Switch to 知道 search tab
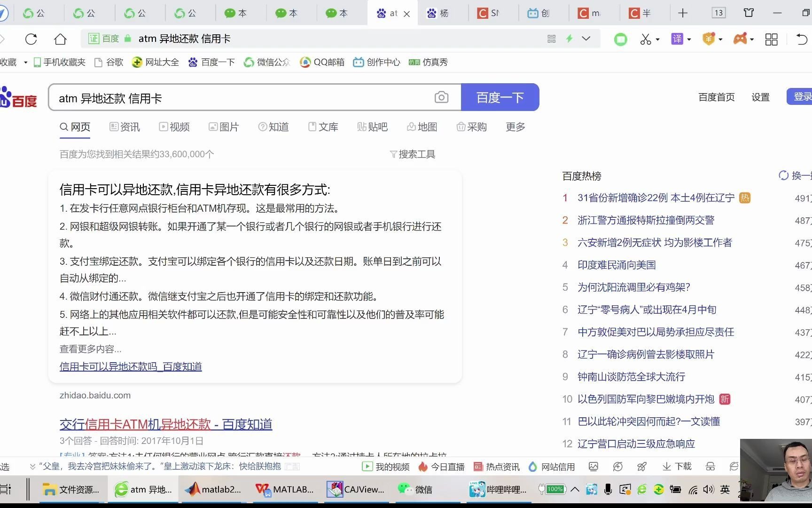This screenshot has height=508, width=812. pyautogui.click(x=273, y=127)
